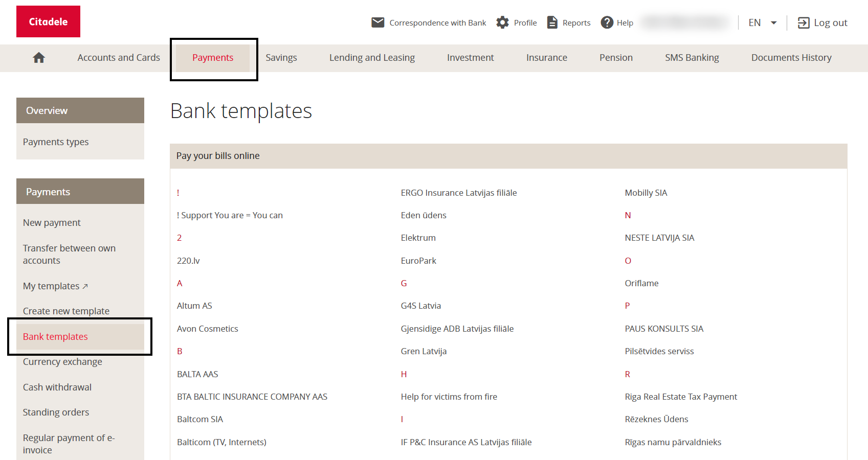Click the Overview sidebar header
This screenshot has height=460, width=868.
[x=80, y=110]
